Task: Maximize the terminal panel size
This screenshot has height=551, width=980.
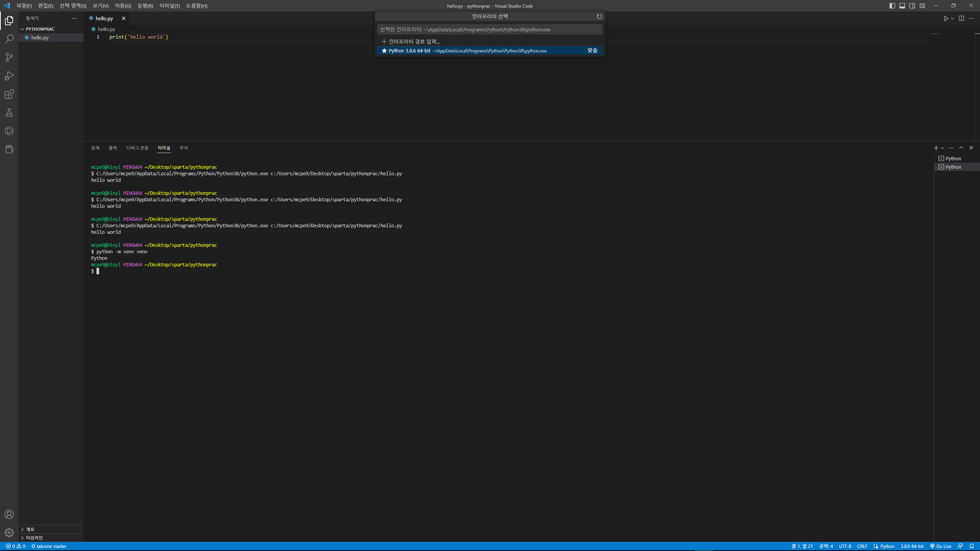Action: pyautogui.click(x=961, y=148)
